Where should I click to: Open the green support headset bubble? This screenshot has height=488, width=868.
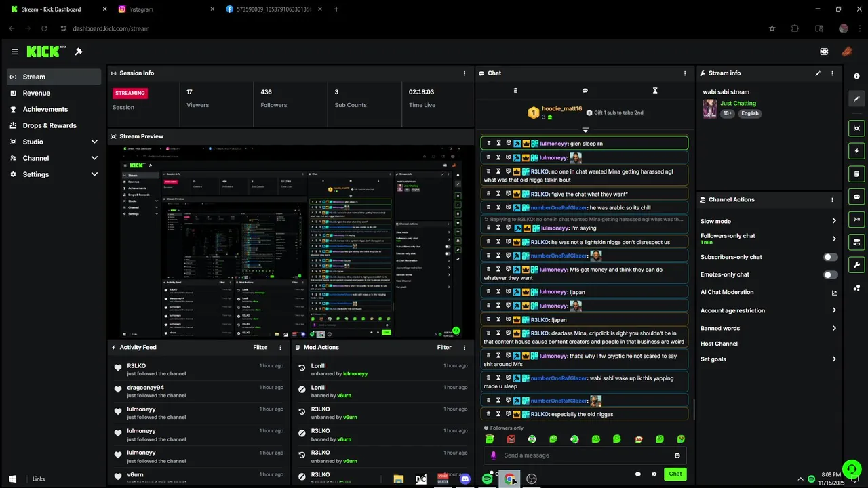click(x=851, y=469)
